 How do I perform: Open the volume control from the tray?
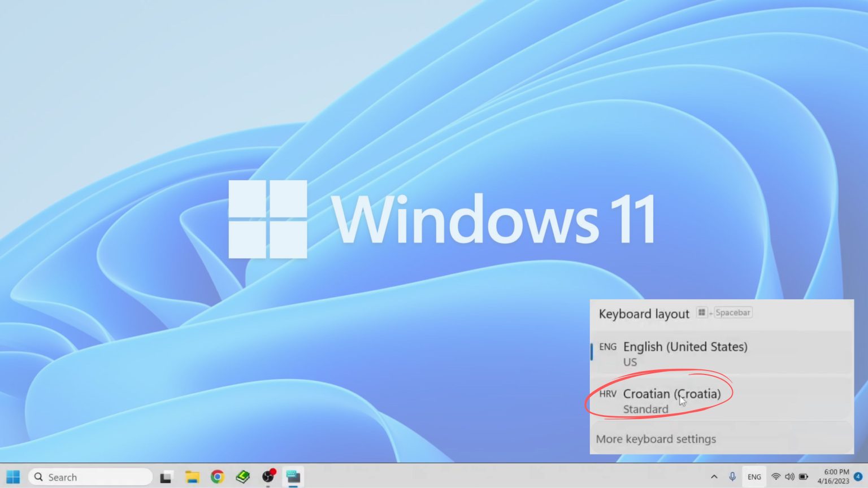790,476
